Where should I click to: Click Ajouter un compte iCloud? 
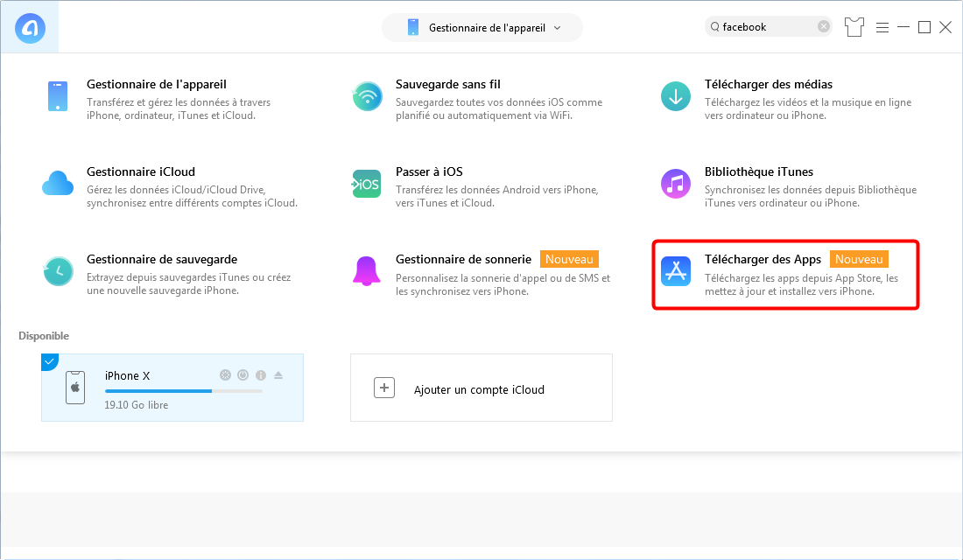point(481,388)
